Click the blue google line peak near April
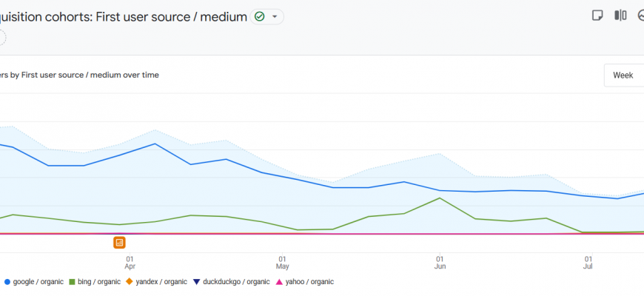Screen dimensions: 644x296 point(155,144)
